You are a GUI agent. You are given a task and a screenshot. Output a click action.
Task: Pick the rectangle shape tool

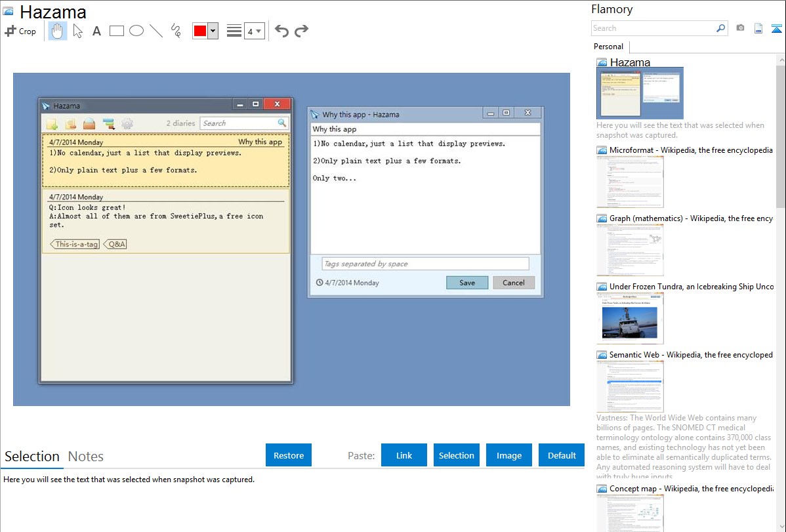[116, 31]
